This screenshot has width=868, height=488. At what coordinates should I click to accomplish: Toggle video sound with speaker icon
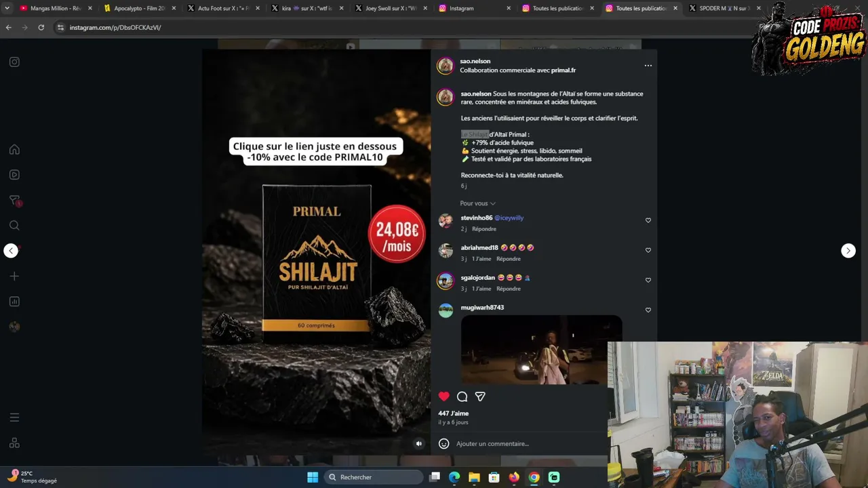[x=418, y=444]
